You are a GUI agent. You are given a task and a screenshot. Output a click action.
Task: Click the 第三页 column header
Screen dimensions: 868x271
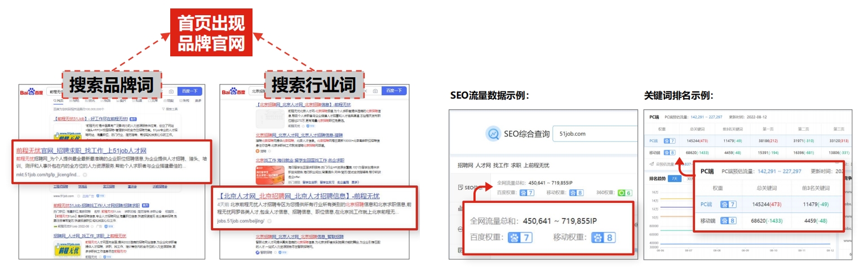[838, 129]
